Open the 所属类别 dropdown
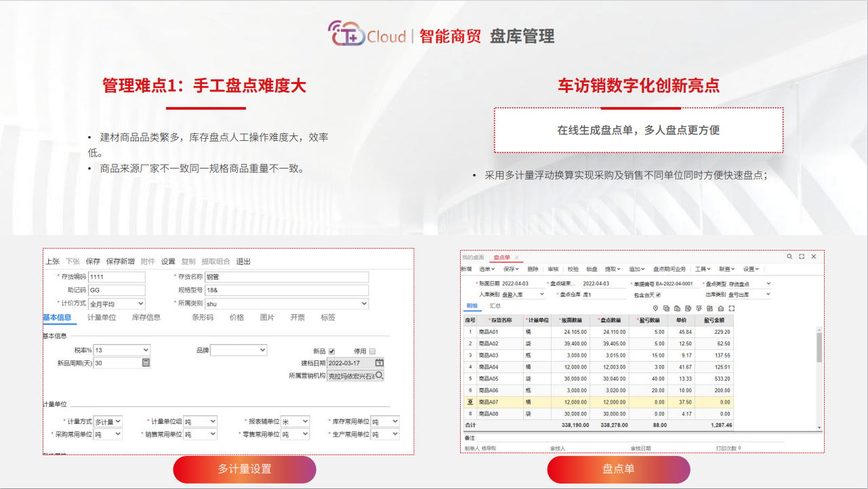Viewport: 868px width, 489px height. tap(287, 304)
